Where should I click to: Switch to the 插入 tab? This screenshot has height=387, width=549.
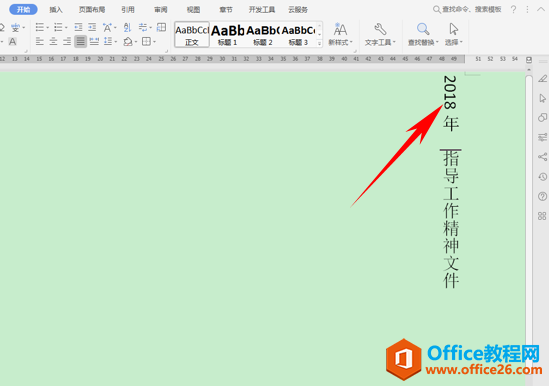pyautogui.click(x=56, y=9)
